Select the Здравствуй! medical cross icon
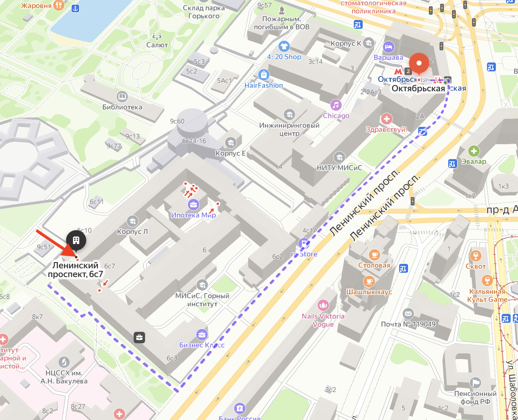 coord(387,119)
